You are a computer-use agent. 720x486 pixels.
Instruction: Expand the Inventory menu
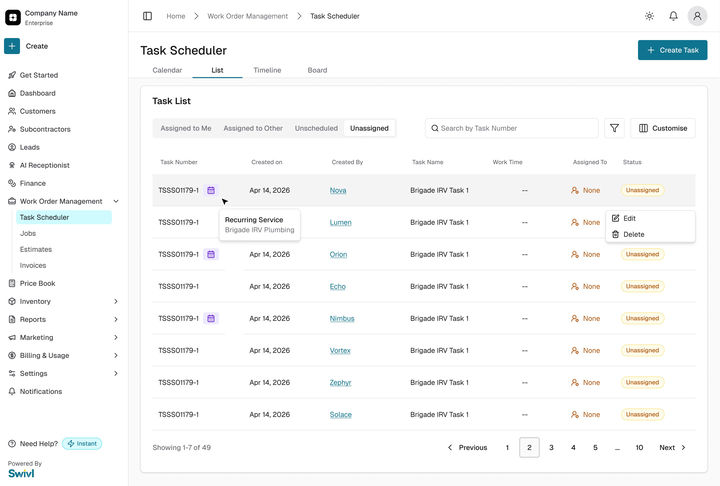tap(116, 301)
